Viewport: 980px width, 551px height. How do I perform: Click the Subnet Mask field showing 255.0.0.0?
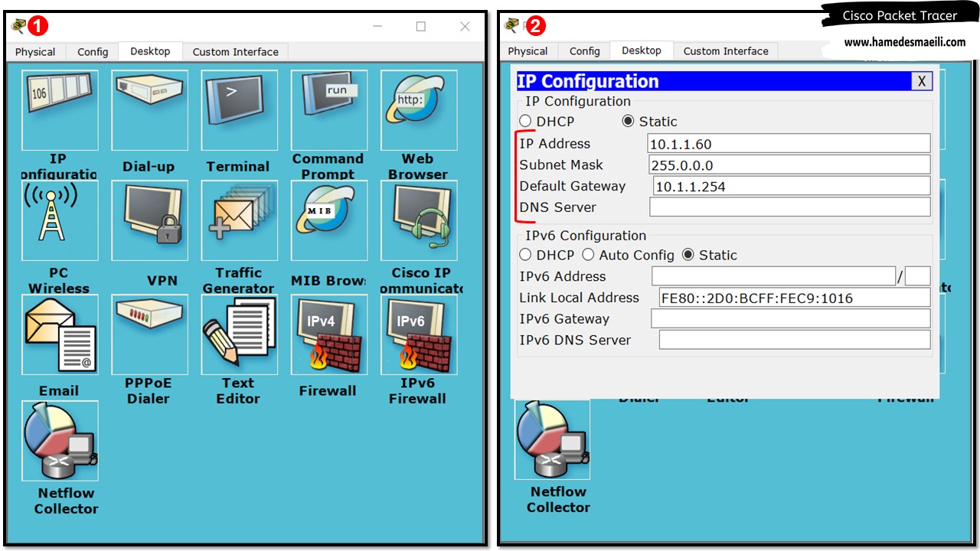click(790, 165)
